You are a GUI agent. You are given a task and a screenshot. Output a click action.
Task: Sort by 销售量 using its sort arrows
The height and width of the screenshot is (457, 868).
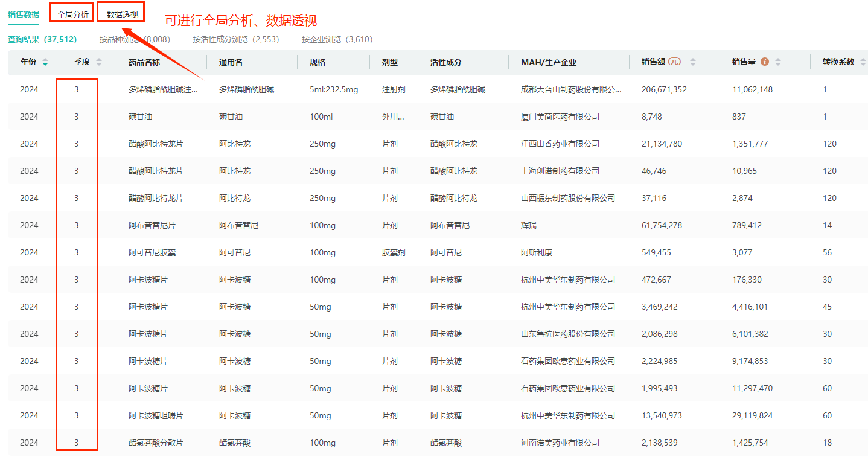[x=778, y=62]
